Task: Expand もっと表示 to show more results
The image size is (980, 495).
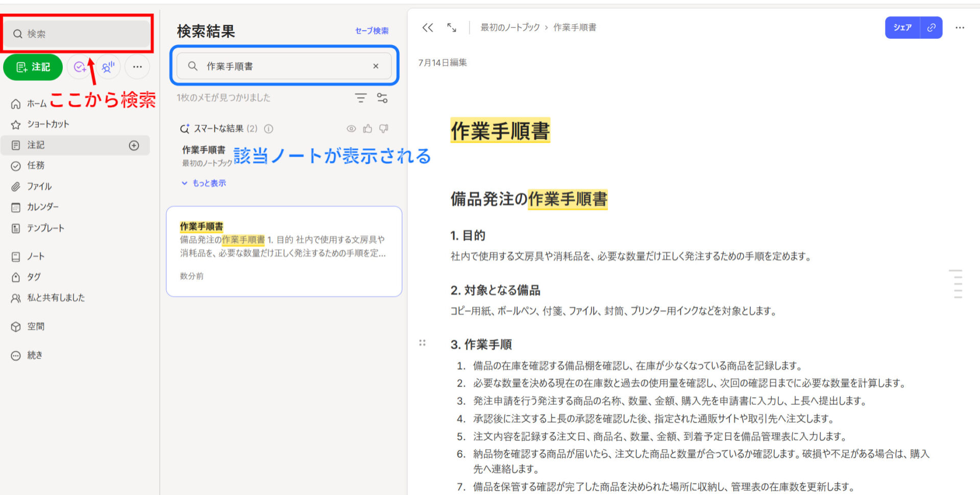Action: point(204,183)
